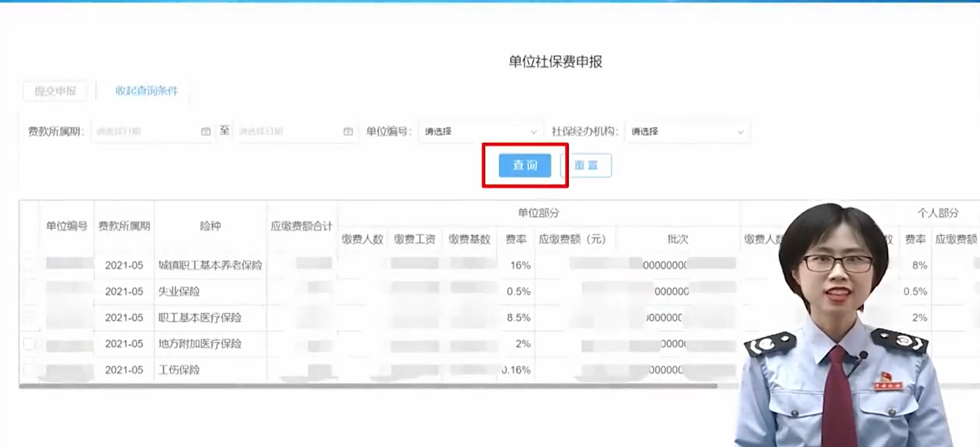Click the 个人部分 group header
This screenshot has width=980, height=447.
pyautogui.click(x=938, y=213)
